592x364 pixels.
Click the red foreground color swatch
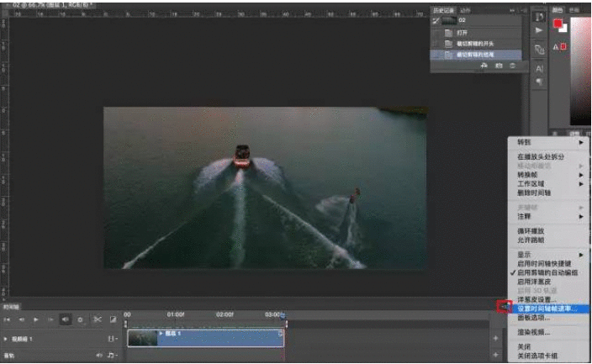[558, 24]
